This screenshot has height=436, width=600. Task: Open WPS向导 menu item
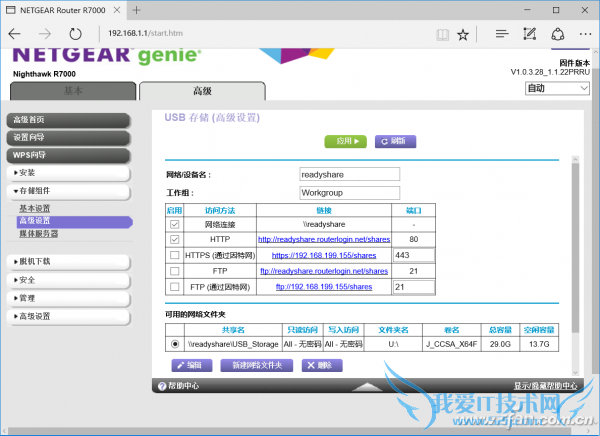point(69,155)
